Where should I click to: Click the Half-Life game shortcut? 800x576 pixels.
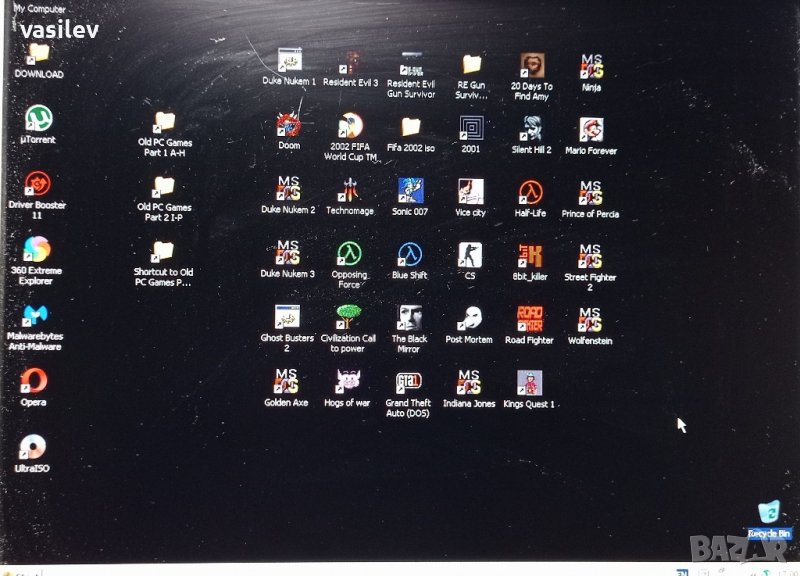pos(530,192)
